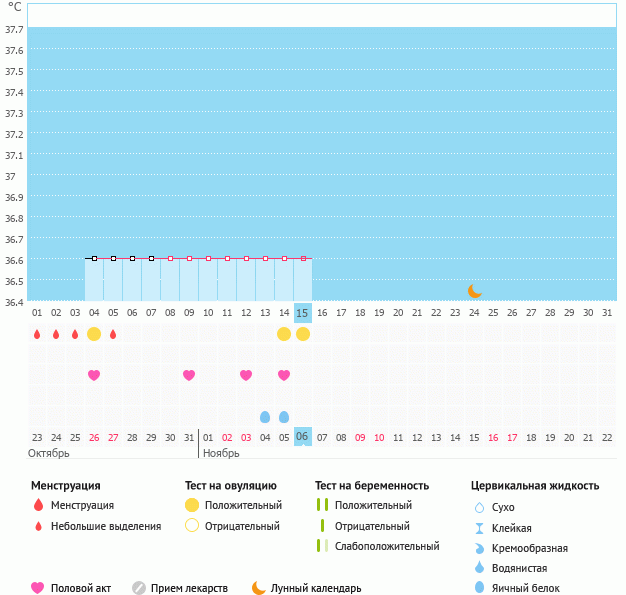Click the Клейкая hourglass legend icon
The image size is (626, 595).
pos(479,528)
